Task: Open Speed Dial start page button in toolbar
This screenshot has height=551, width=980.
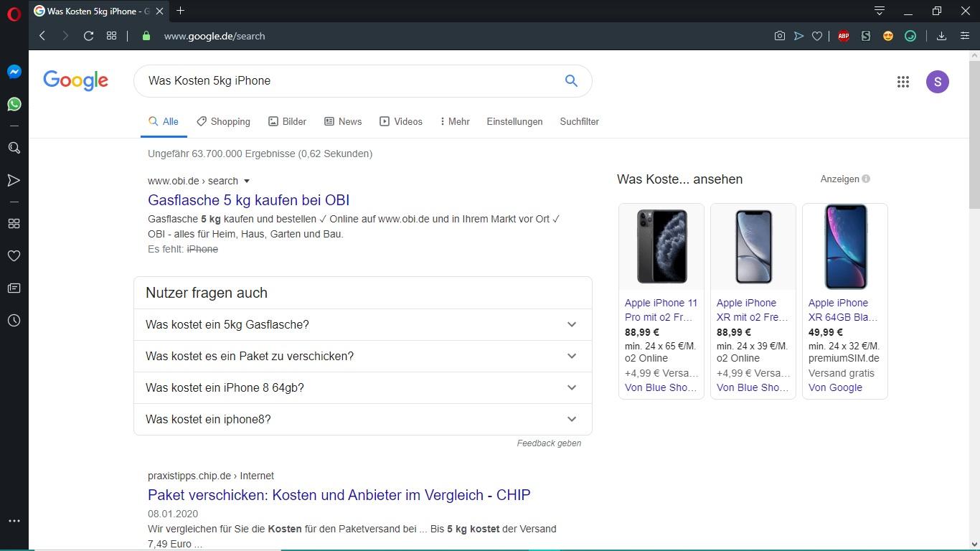Action: (111, 36)
